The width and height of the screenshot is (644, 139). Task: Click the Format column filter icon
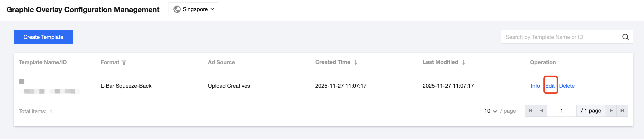pos(124,62)
